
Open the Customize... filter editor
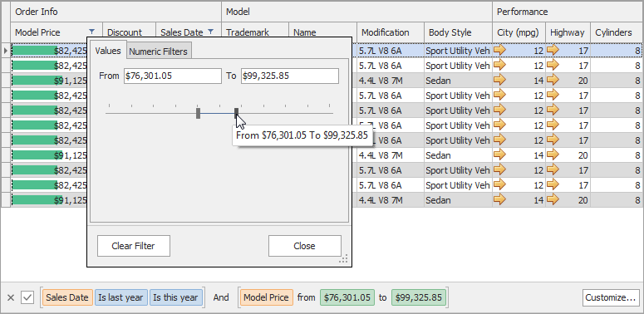(x=611, y=297)
